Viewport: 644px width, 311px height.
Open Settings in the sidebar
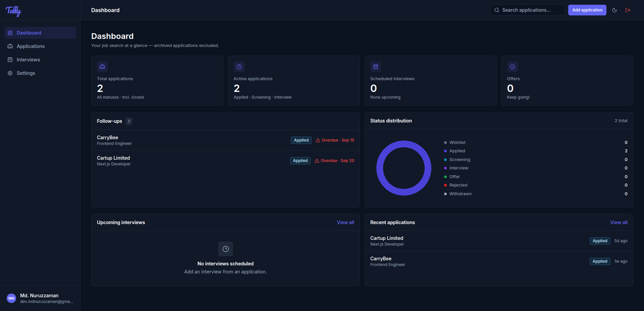click(40, 73)
